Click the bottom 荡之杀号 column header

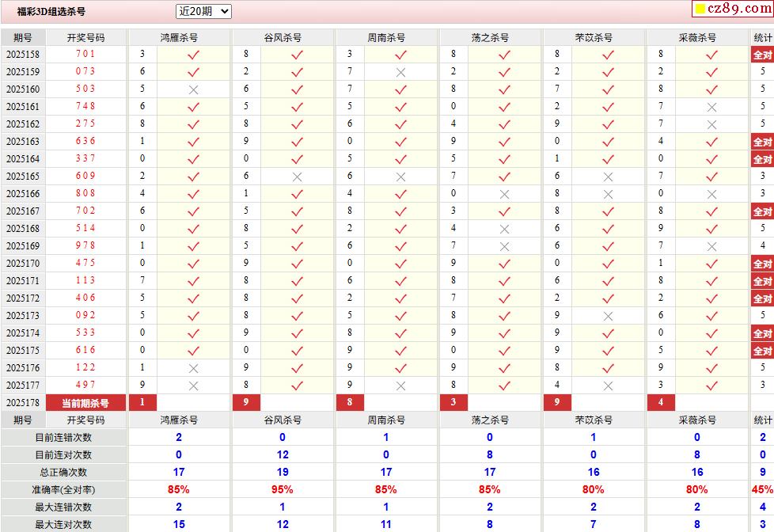pyautogui.click(x=490, y=420)
